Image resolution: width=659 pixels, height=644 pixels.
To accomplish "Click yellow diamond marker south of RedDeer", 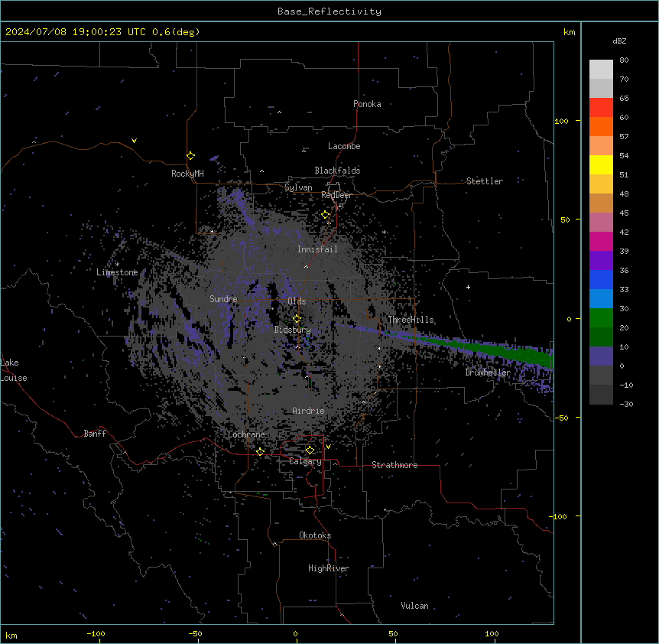I will (326, 215).
